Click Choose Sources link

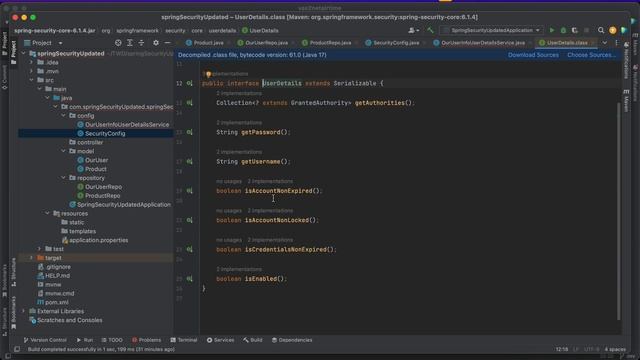(x=591, y=55)
